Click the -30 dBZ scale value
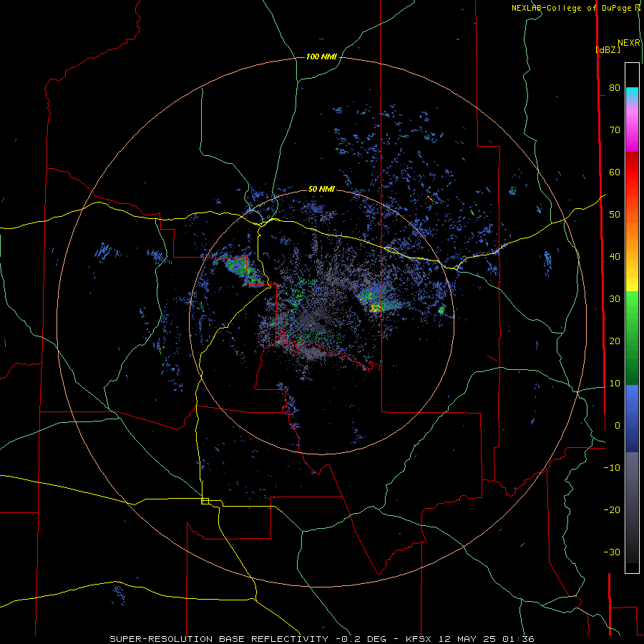Image resolution: width=644 pixels, height=644 pixels. click(612, 552)
